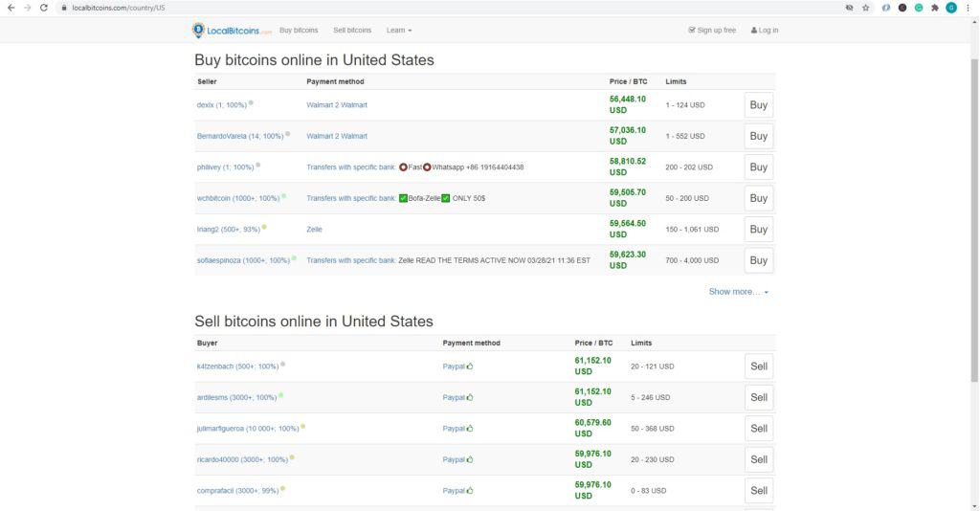Open the browser extensions puzzle icon
This screenshot has width=980, height=511.
(935, 8)
